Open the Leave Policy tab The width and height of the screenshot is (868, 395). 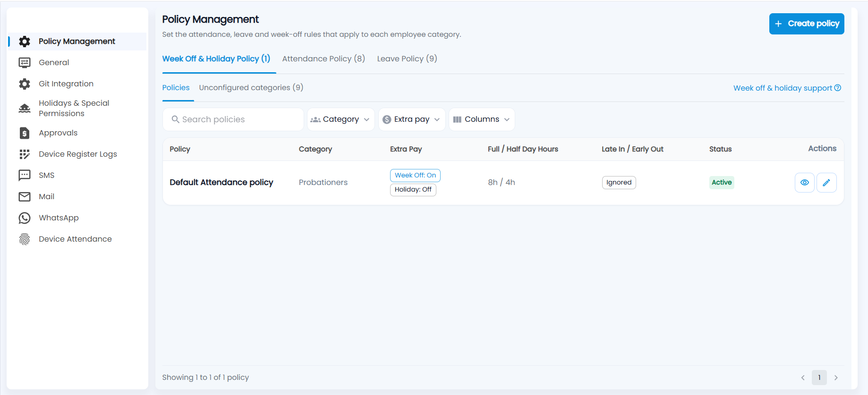pyautogui.click(x=407, y=59)
